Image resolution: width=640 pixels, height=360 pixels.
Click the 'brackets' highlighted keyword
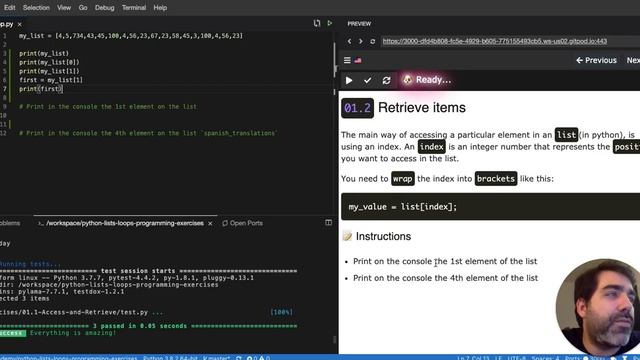point(496,179)
